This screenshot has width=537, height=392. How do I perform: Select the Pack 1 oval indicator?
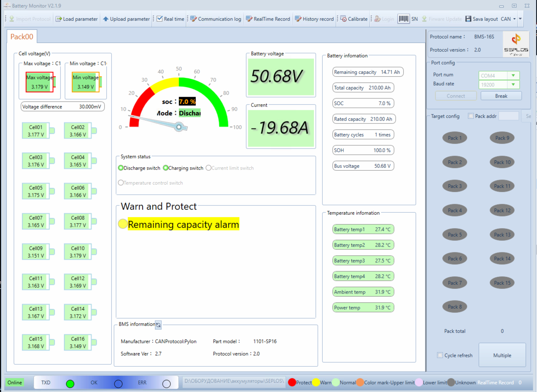(x=455, y=138)
